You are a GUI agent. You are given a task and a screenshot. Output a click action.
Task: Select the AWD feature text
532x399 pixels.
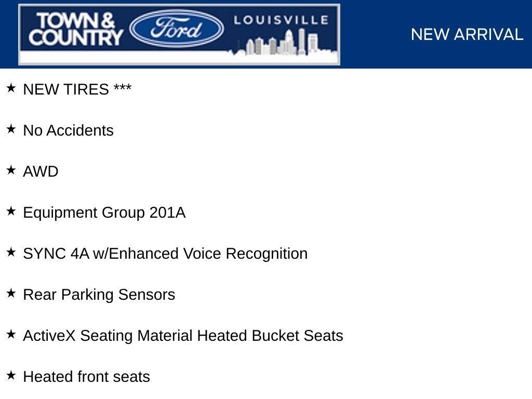tap(41, 171)
